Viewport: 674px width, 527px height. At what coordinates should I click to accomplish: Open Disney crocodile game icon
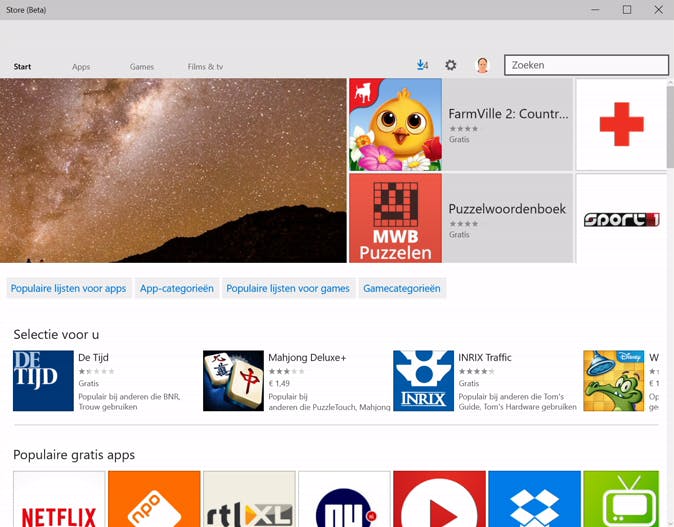click(614, 381)
